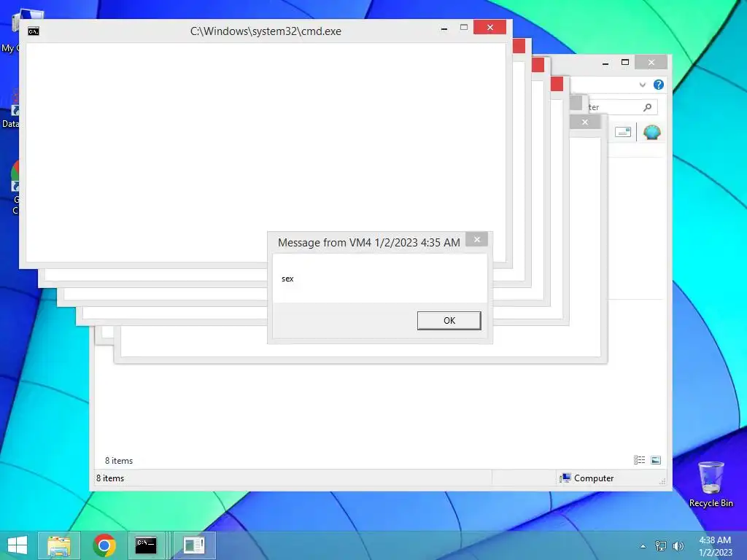This screenshot has width=747, height=560.
Task: Close the 'Message from VM4' dialog
Action: 477,239
